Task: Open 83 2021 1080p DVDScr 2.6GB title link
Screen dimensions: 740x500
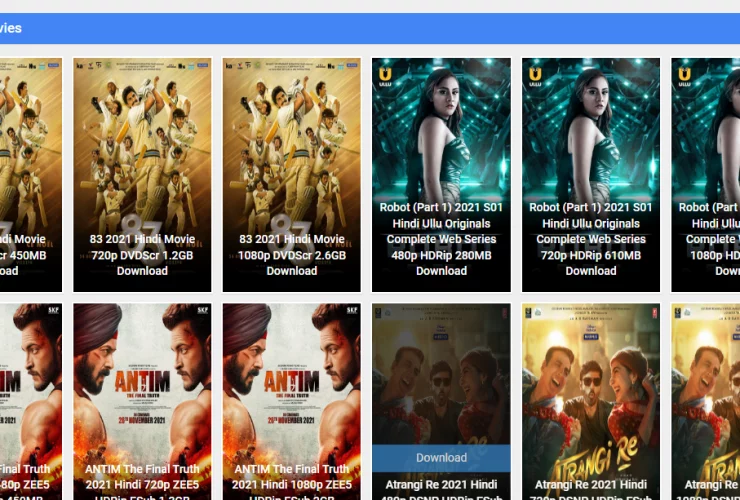Action: click(292, 255)
